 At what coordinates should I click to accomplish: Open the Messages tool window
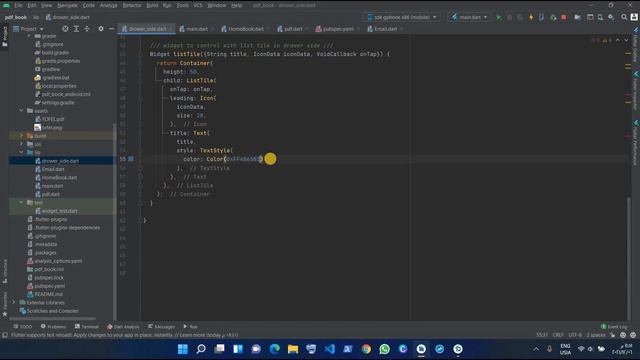[161, 327]
